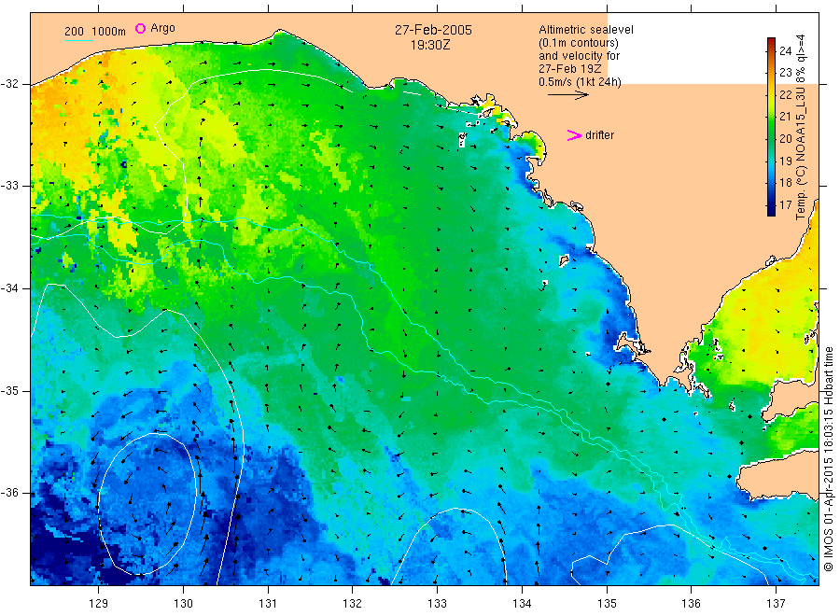
Task: Click the 'and velocity for' legend line
Action: point(579,56)
